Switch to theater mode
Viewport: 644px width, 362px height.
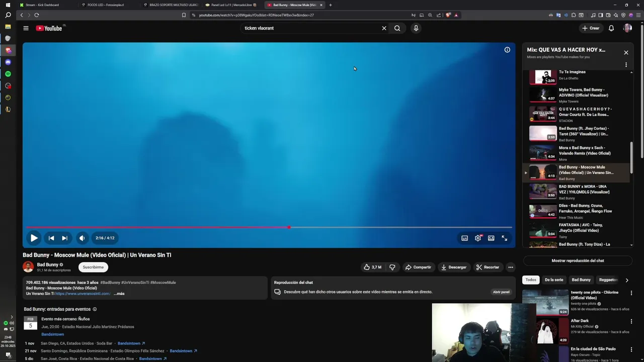(491, 238)
